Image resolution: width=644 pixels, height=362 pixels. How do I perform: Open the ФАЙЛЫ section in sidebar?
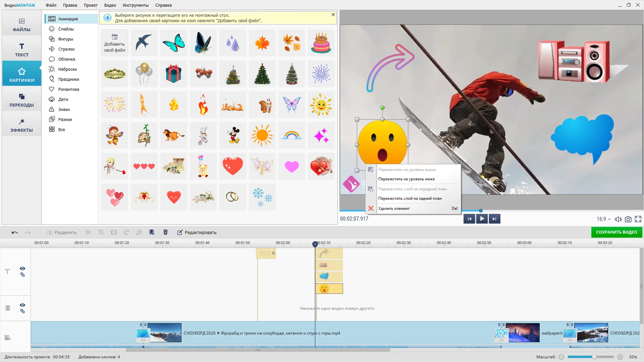tap(22, 25)
